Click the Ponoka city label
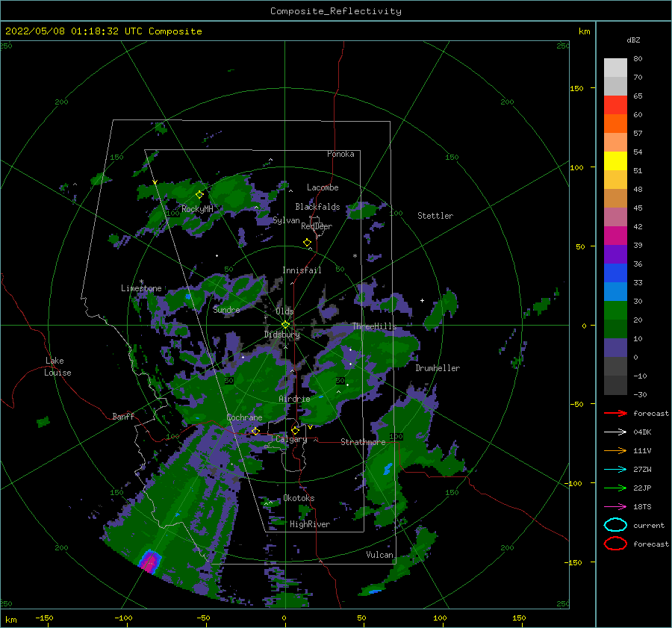 tap(340, 155)
